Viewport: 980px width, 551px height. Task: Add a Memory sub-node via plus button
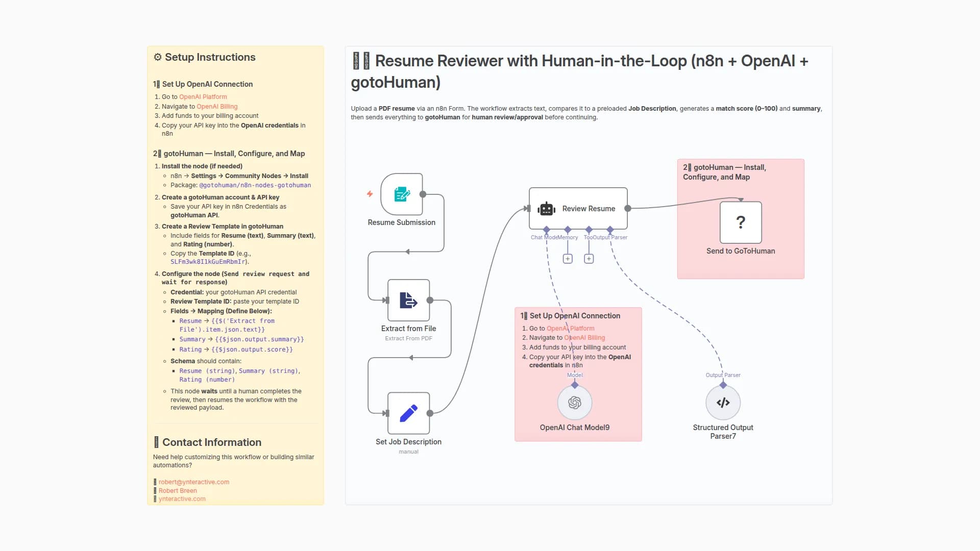click(x=568, y=259)
